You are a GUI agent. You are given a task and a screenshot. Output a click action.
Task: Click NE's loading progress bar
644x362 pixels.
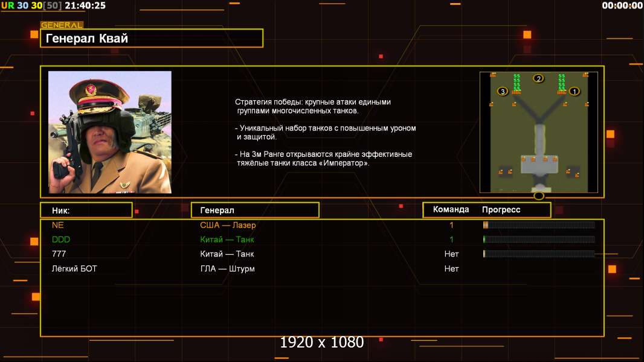click(539, 224)
